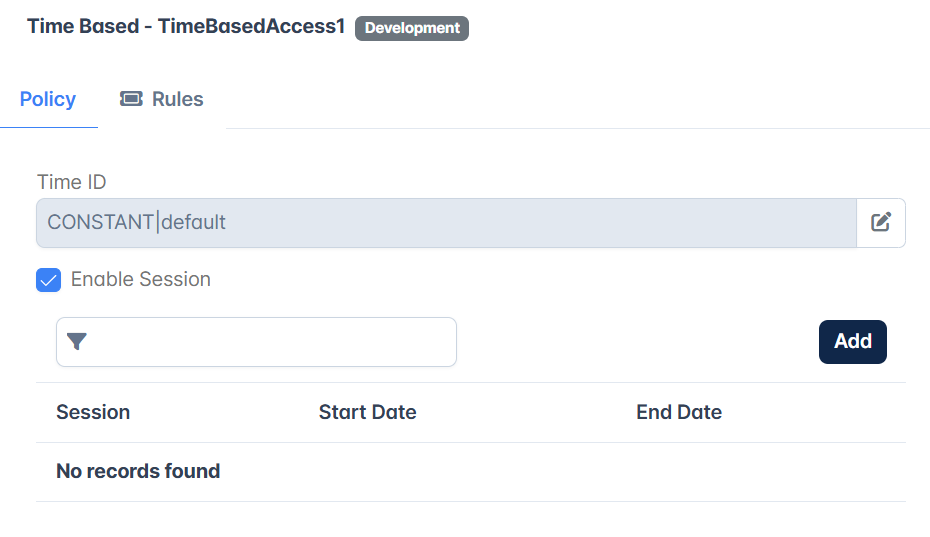Click the checkmark inside Enable Session box

49,281
